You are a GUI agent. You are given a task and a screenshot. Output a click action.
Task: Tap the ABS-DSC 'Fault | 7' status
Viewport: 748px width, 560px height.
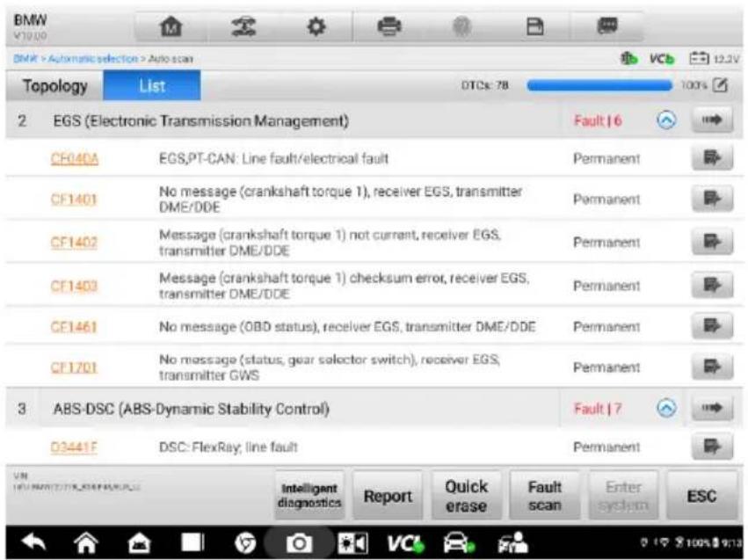(x=598, y=409)
